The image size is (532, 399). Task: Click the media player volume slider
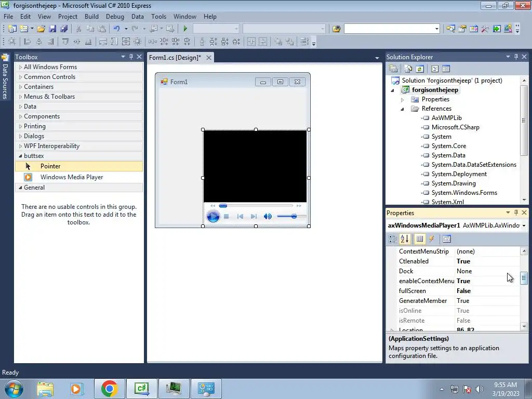291,217
